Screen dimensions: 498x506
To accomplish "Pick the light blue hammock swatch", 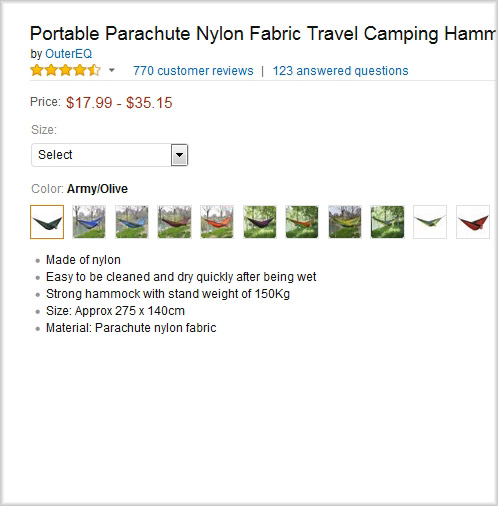I will click(132, 222).
